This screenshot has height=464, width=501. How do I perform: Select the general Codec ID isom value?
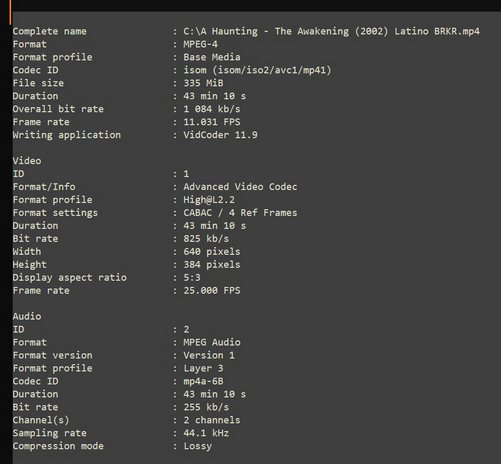pos(257,70)
